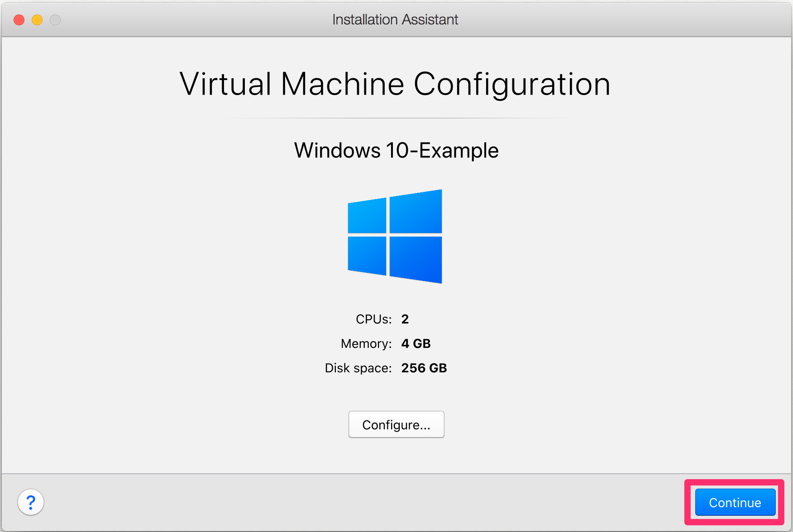Image resolution: width=793 pixels, height=532 pixels.
Task: Close the Installation Assistant window
Action: click(x=19, y=20)
